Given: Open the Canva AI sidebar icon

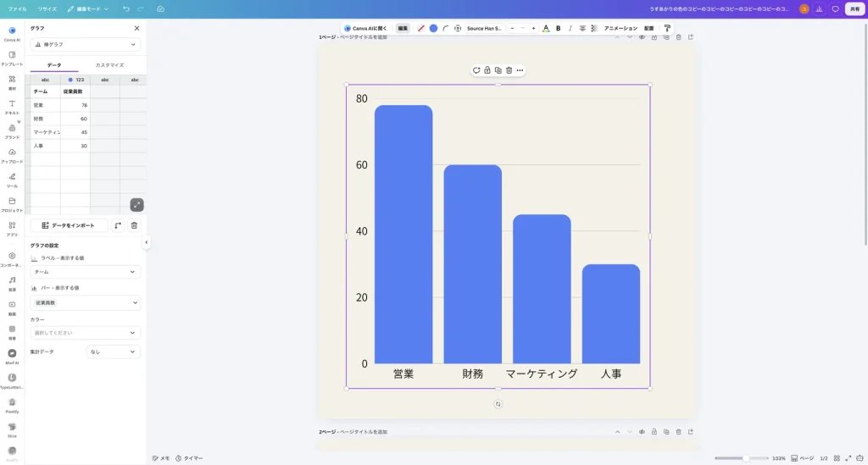Looking at the screenshot, I should point(12,33).
